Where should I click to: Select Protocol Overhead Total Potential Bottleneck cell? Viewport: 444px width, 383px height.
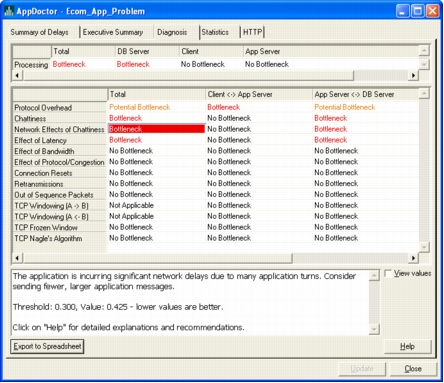coord(156,107)
